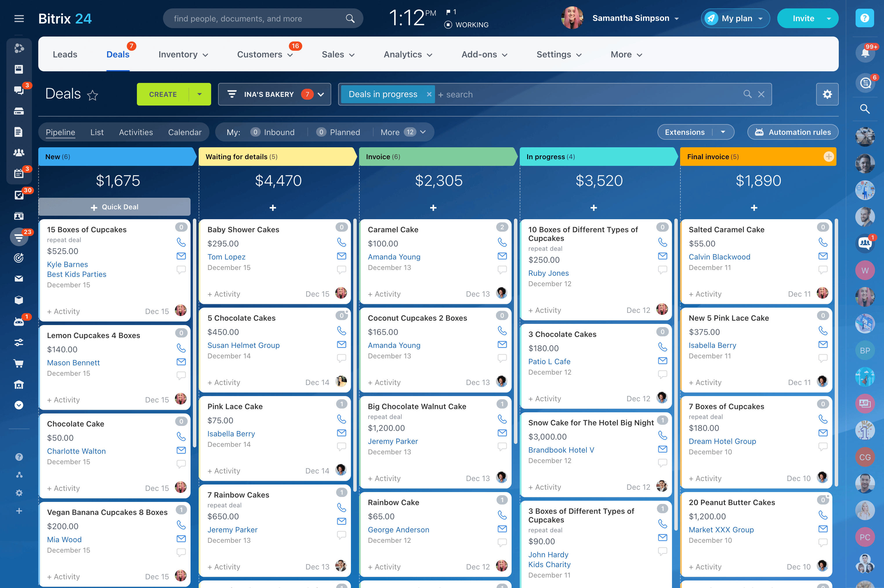Expand the INA'S BAKERY pipeline dropdown
Viewport: 884px width, 588px height.
point(321,95)
